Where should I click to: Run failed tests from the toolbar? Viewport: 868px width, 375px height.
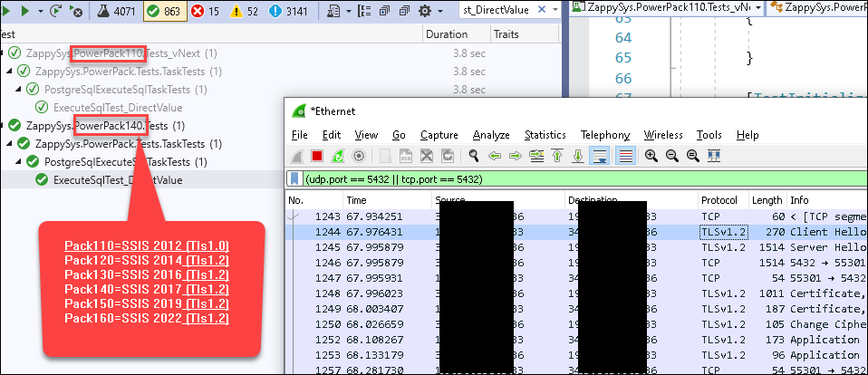click(x=76, y=11)
